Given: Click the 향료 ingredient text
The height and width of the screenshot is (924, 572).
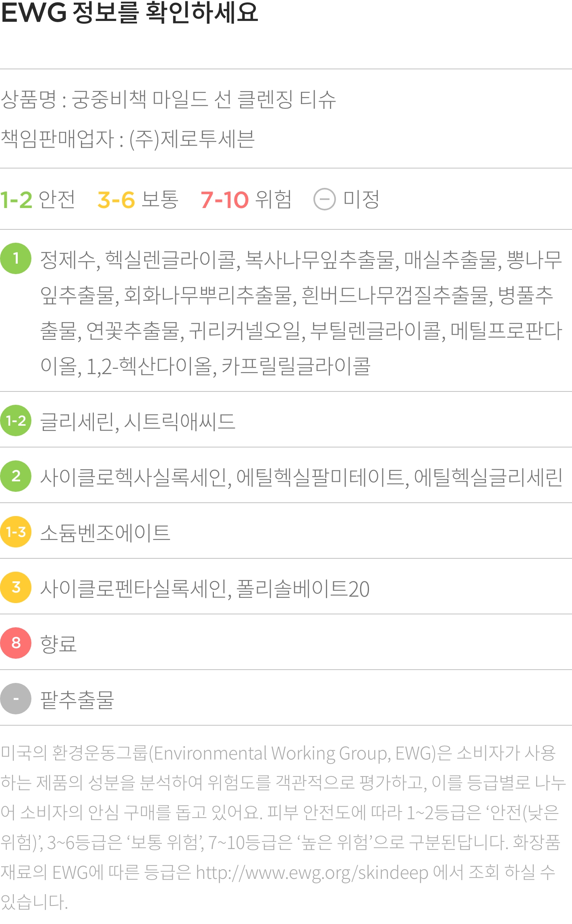Looking at the screenshot, I should [x=58, y=644].
